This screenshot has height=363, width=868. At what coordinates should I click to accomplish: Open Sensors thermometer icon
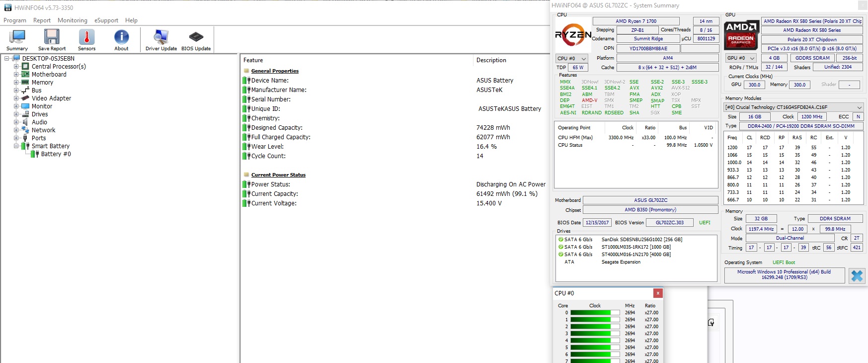[86, 37]
